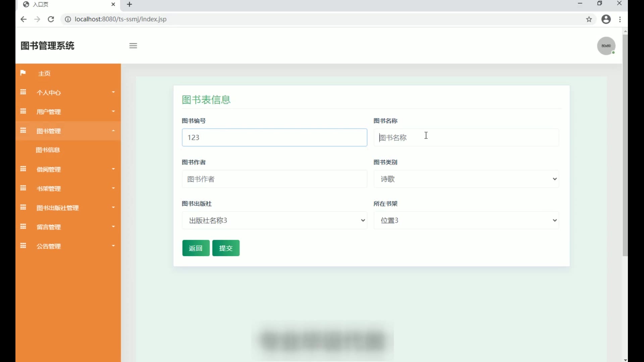Click the grid icon beside 个人中心
The height and width of the screenshot is (362, 644).
click(x=23, y=92)
